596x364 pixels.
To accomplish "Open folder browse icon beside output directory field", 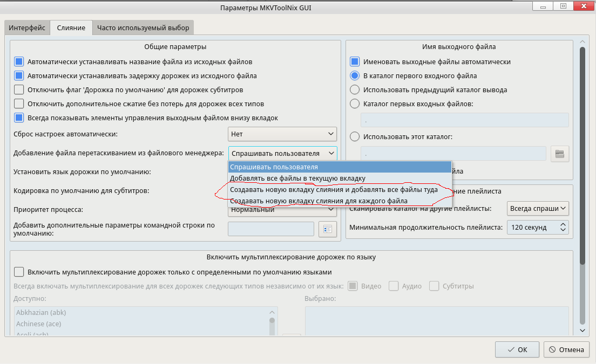I will coord(559,154).
